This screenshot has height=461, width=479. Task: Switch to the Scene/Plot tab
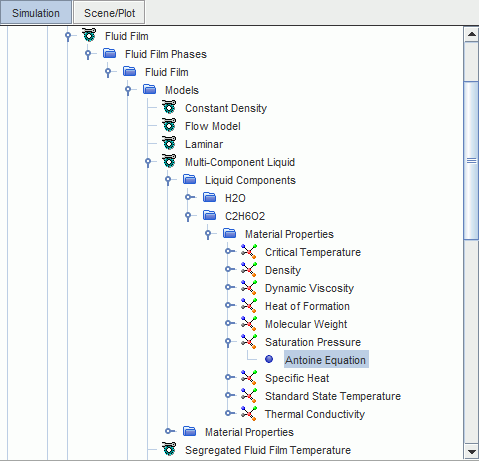click(109, 13)
